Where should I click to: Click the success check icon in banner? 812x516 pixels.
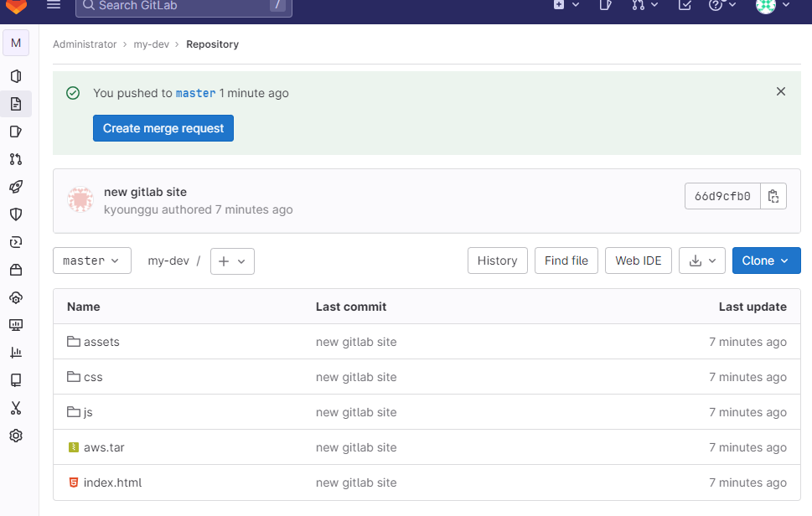(x=73, y=93)
